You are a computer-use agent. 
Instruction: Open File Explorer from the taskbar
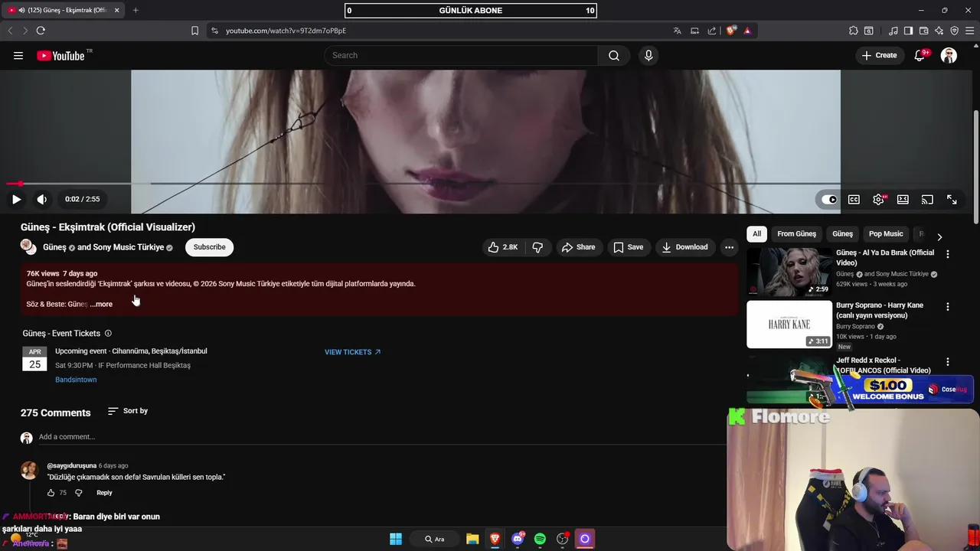(x=472, y=539)
